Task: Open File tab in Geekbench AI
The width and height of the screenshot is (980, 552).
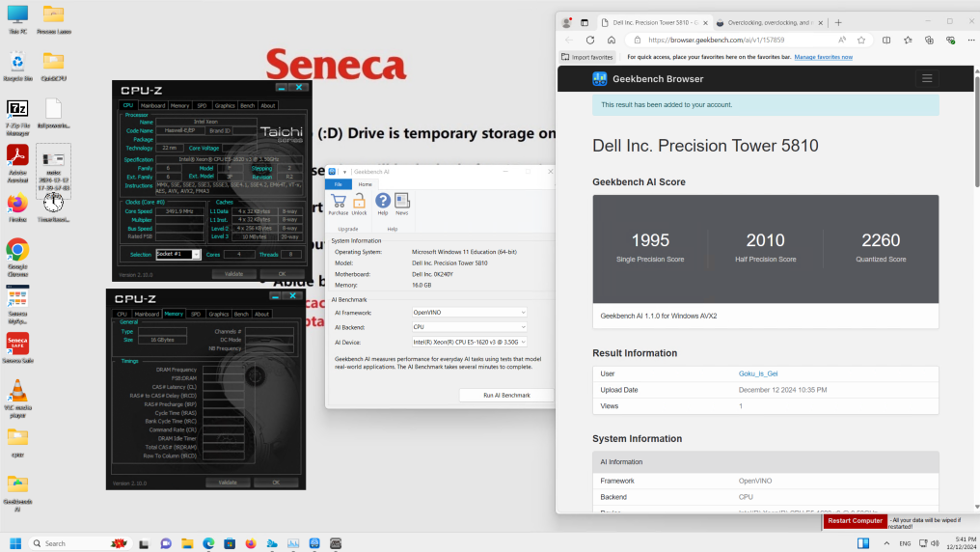Action: pos(339,184)
